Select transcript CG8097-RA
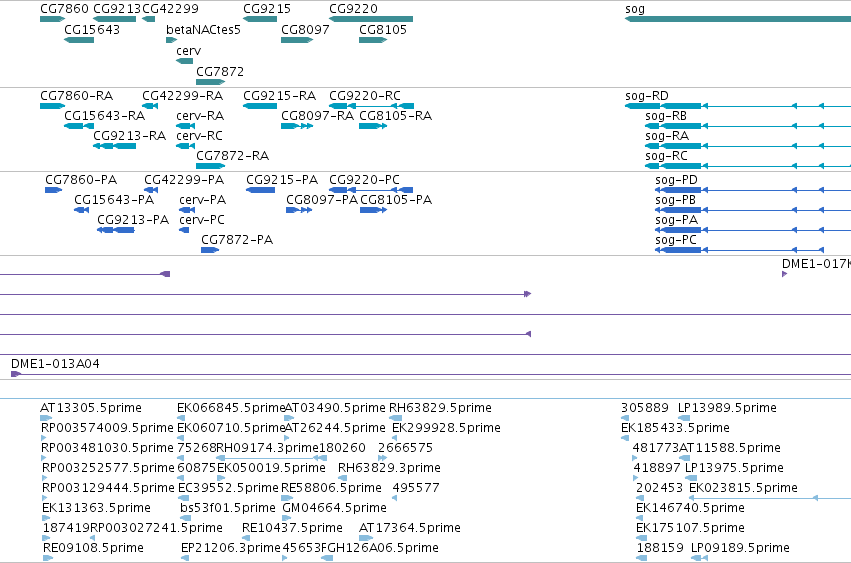The height and width of the screenshot is (563, 851). 317,116
